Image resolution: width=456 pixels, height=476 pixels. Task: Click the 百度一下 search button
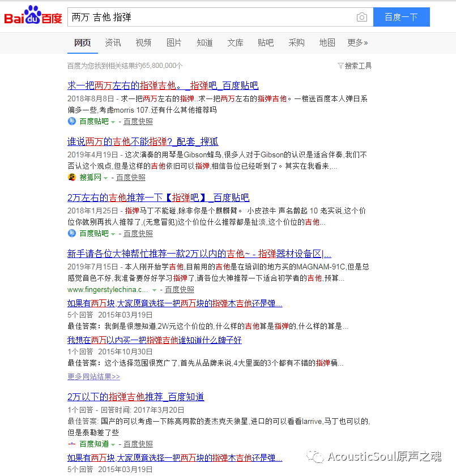401,17
